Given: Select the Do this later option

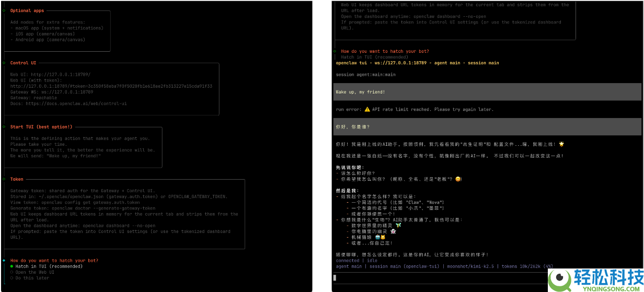Looking at the screenshot, I should (x=30, y=278).
